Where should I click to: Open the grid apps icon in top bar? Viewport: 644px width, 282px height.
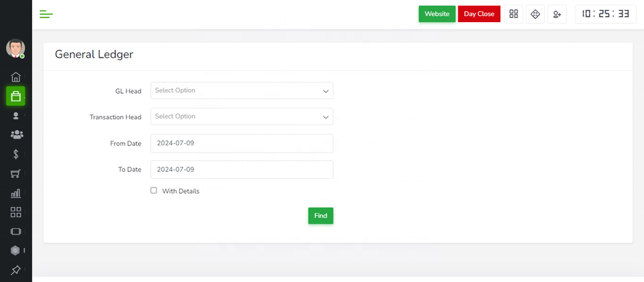514,14
